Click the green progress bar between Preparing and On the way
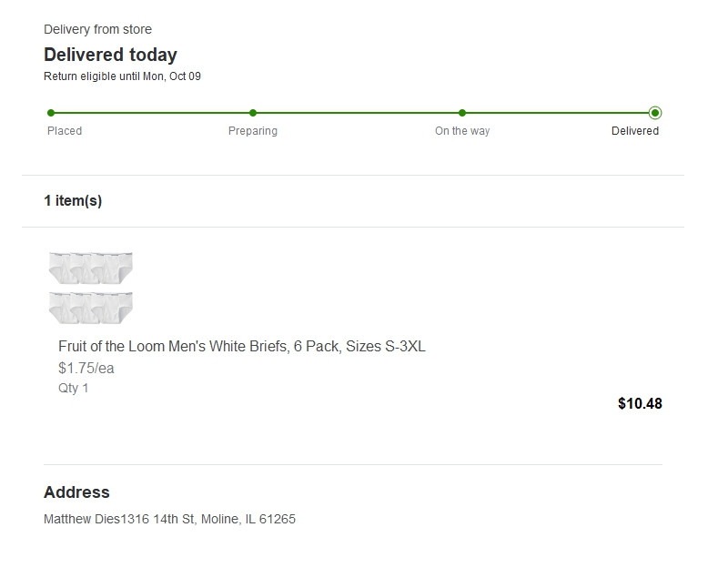 358,113
